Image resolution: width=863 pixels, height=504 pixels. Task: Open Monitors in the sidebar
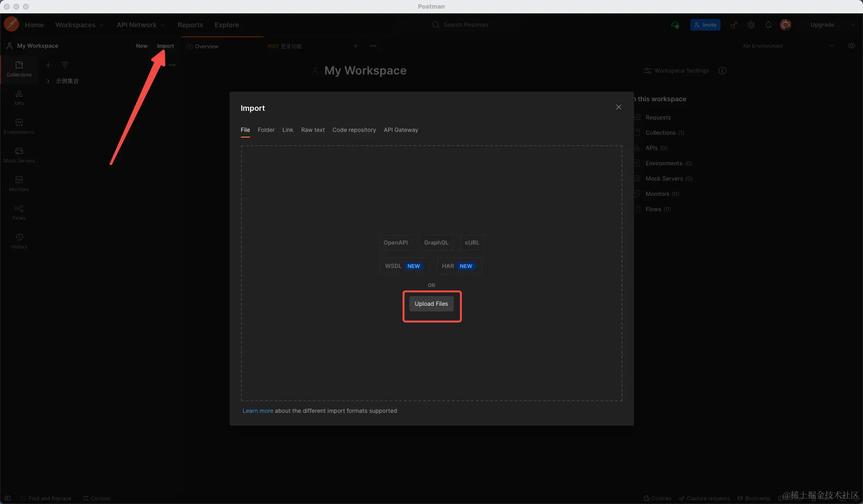point(19,184)
